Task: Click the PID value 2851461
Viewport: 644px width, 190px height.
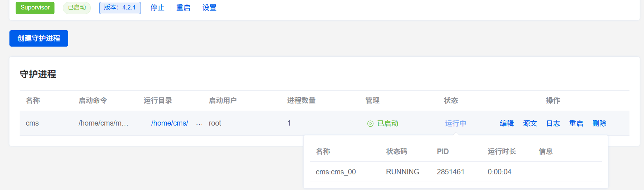Action: tap(450, 172)
